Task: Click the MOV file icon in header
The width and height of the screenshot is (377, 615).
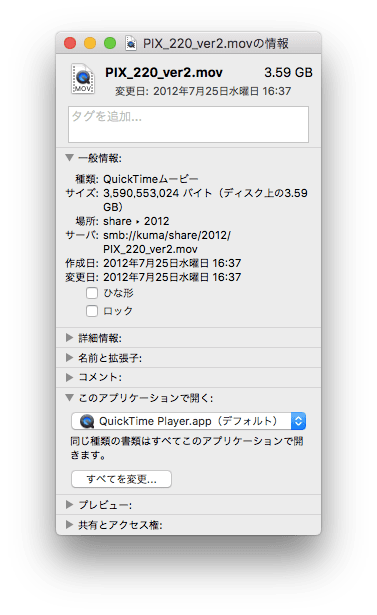Action: (x=83, y=79)
